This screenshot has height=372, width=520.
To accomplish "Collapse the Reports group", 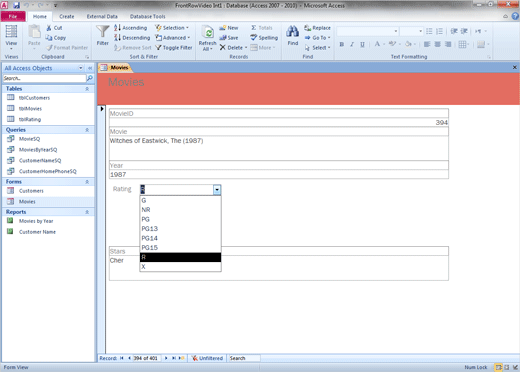I will 87,212.
